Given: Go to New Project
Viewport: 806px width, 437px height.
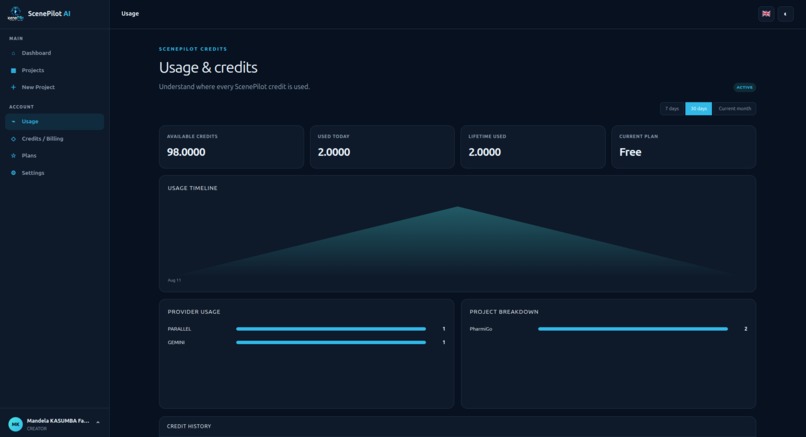Looking at the screenshot, I should [54, 87].
